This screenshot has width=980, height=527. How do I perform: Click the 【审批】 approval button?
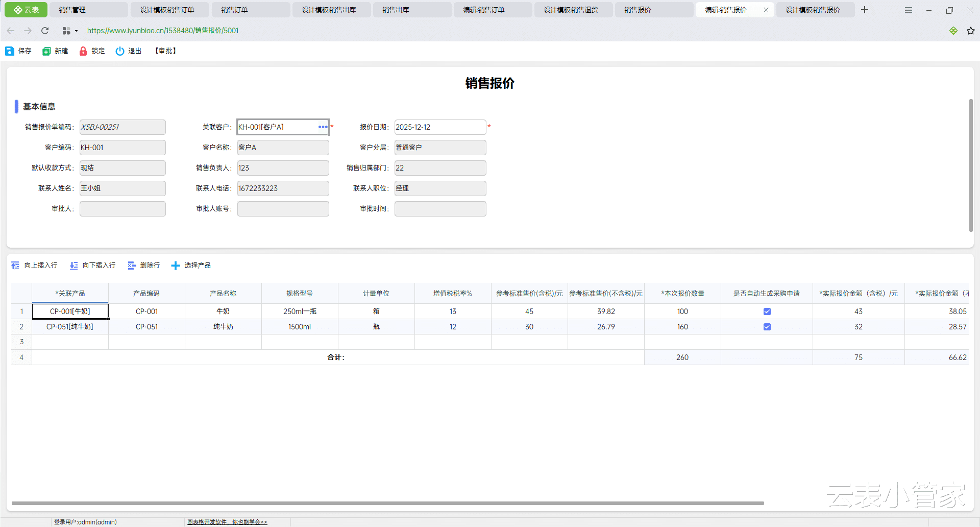(x=166, y=51)
